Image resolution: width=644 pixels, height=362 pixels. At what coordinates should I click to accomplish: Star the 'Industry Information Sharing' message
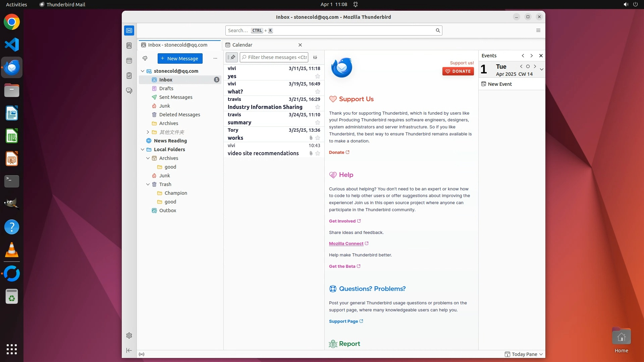tap(317, 107)
